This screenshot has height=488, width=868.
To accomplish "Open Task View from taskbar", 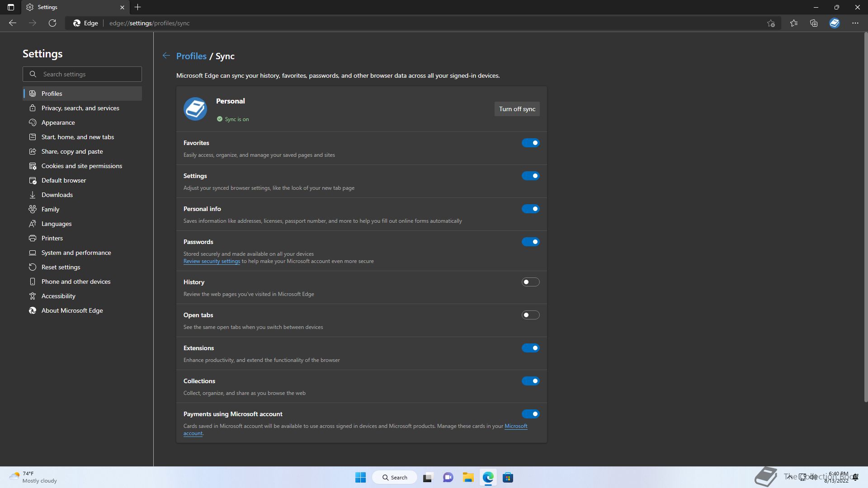I will pyautogui.click(x=428, y=477).
